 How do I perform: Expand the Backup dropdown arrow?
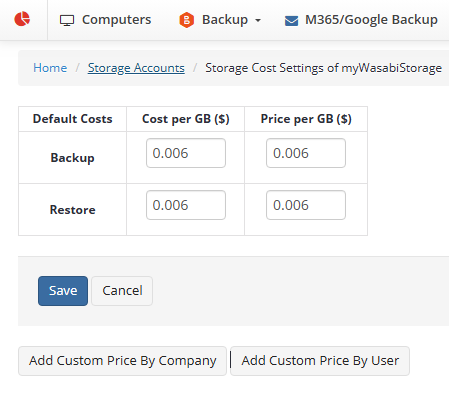click(x=258, y=21)
